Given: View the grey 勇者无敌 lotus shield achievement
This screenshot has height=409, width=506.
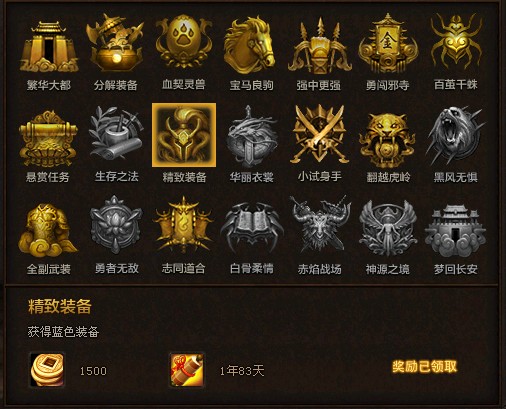Looking at the screenshot, I should 115,225.
